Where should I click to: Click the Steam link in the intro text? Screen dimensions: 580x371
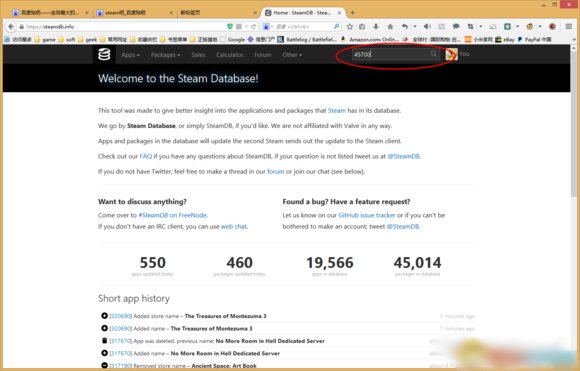pyautogui.click(x=337, y=111)
